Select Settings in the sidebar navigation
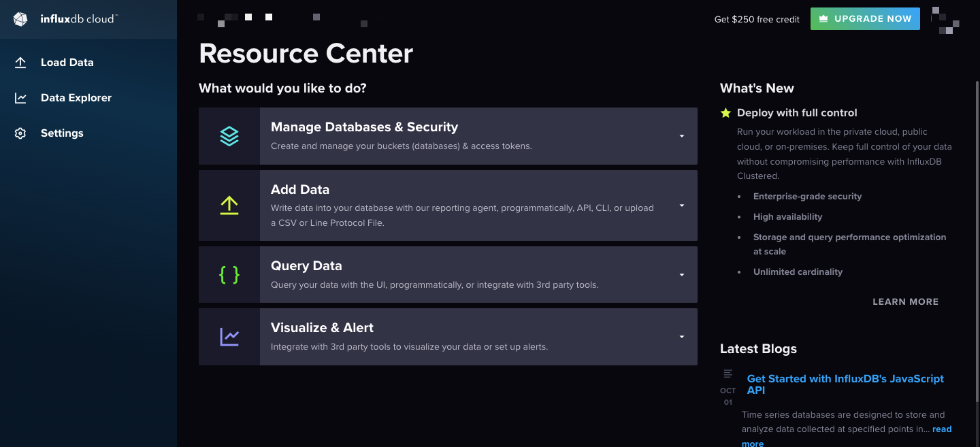 pyautogui.click(x=62, y=133)
